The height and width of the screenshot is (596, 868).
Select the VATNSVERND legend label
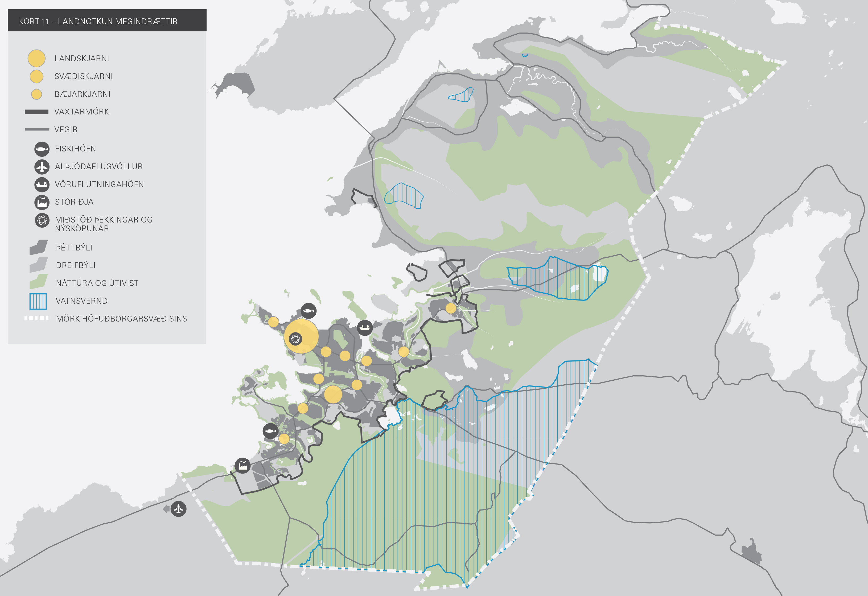pos(82,301)
